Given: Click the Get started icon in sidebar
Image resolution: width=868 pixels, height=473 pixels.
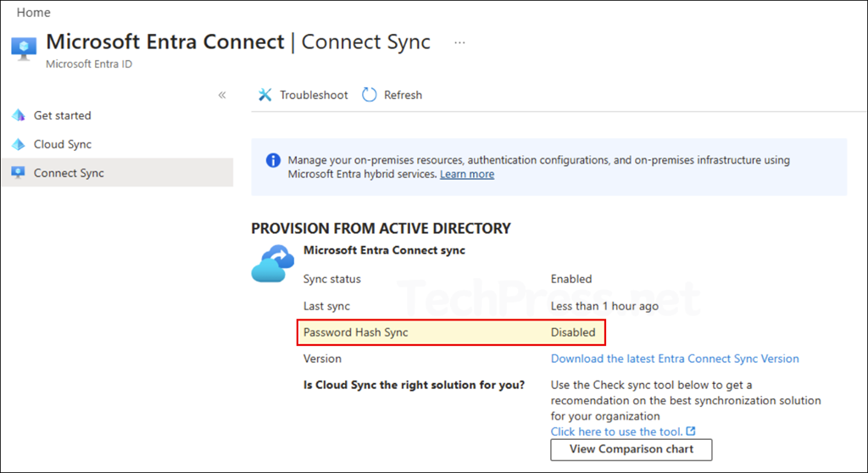Looking at the screenshot, I should pyautogui.click(x=19, y=115).
